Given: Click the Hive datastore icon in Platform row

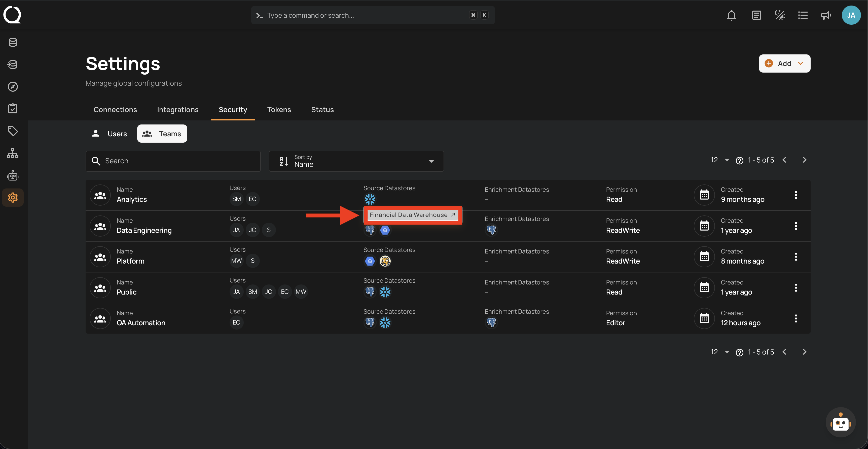Looking at the screenshot, I should coord(385,261).
